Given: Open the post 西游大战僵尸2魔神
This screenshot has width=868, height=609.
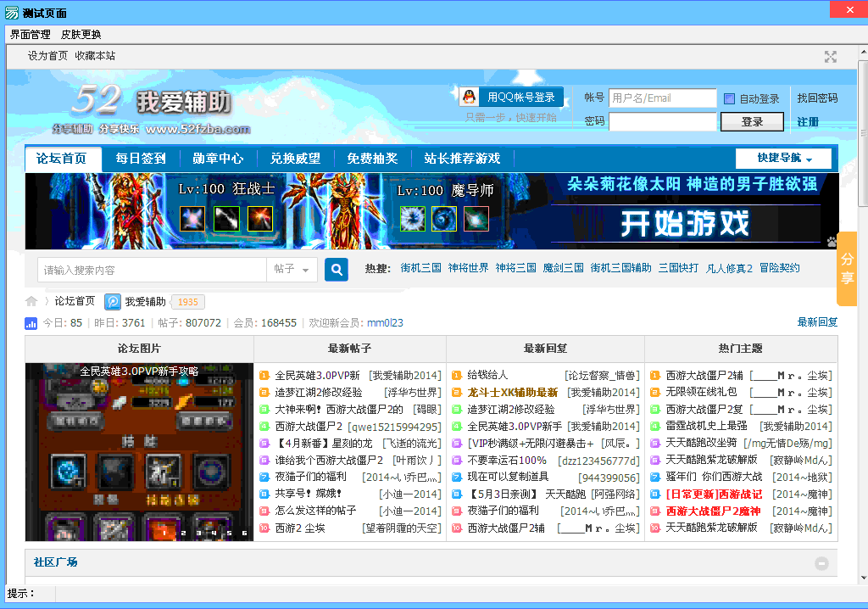Looking at the screenshot, I should pos(713,511).
